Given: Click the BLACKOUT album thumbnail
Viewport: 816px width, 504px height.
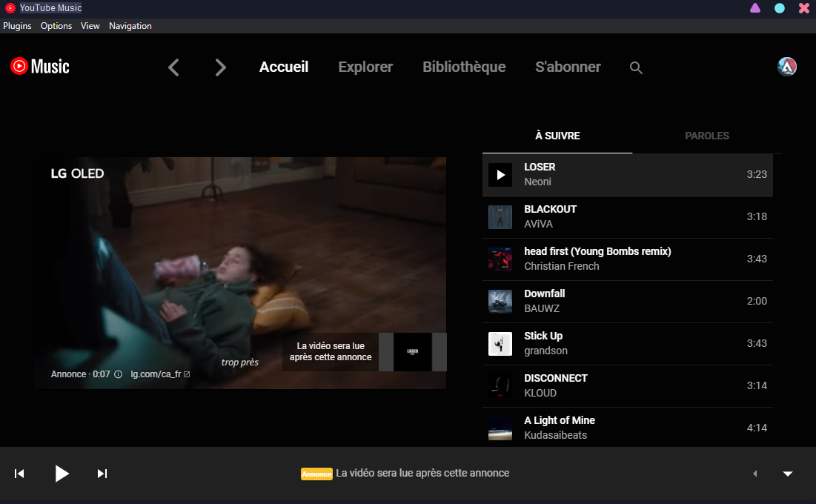Looking at the screenshot, I should coord(500,217).
